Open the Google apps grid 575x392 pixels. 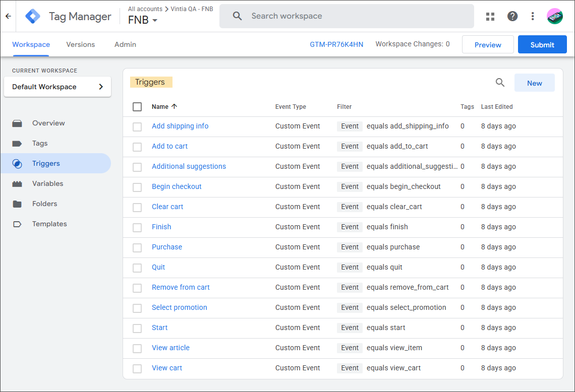[x=490, y=16]
